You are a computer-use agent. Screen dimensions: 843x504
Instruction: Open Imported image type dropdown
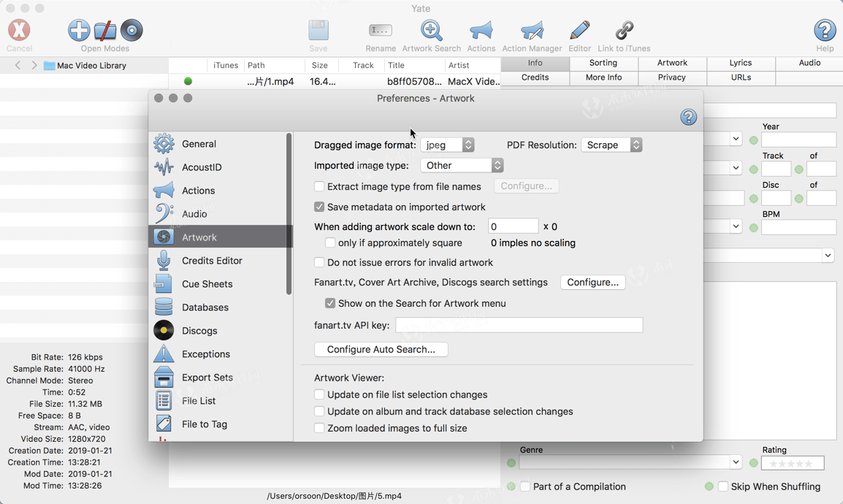tap(462, 166)
